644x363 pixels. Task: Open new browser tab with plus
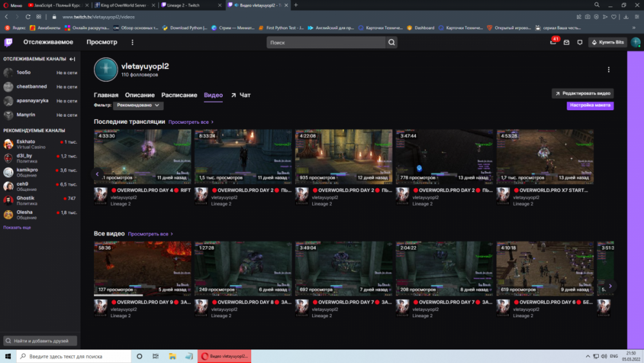pos(296,5)
